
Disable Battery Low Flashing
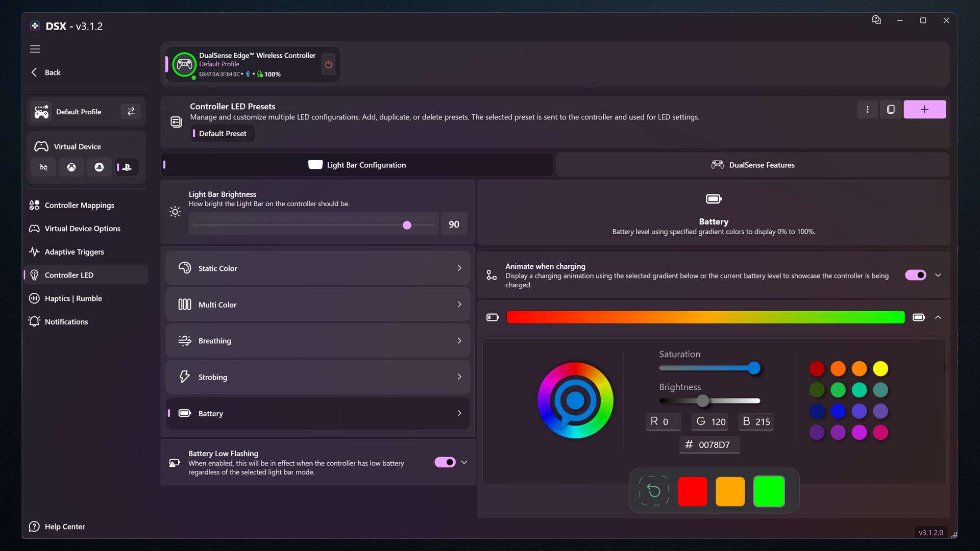click(x=445, y=462)
